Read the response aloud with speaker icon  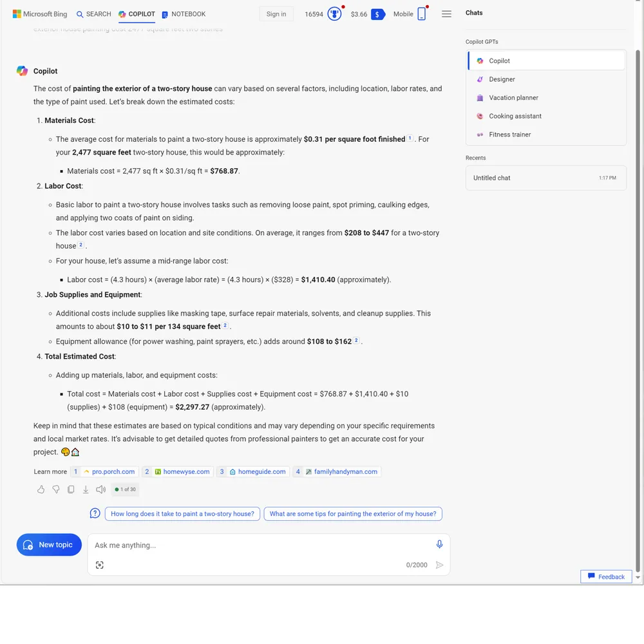(x=100, y=489)
